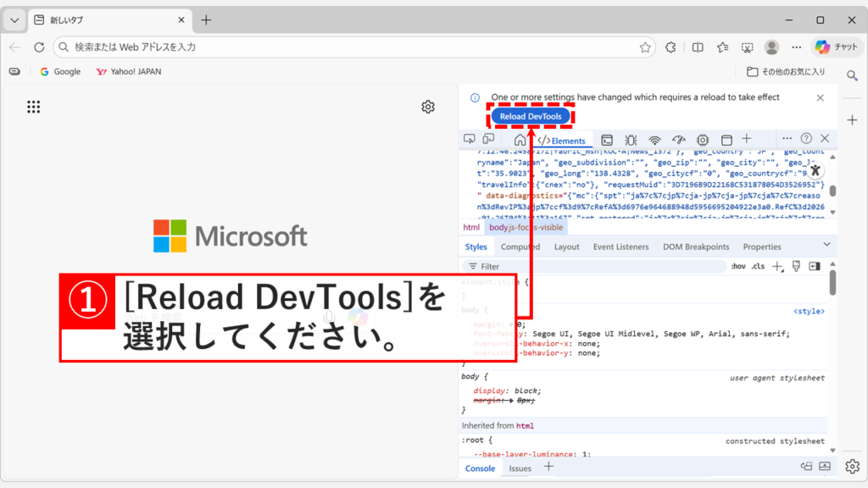Toggle the device emulation tool
Viewport: 868px width, 488px height.
(x=488, y=138)
